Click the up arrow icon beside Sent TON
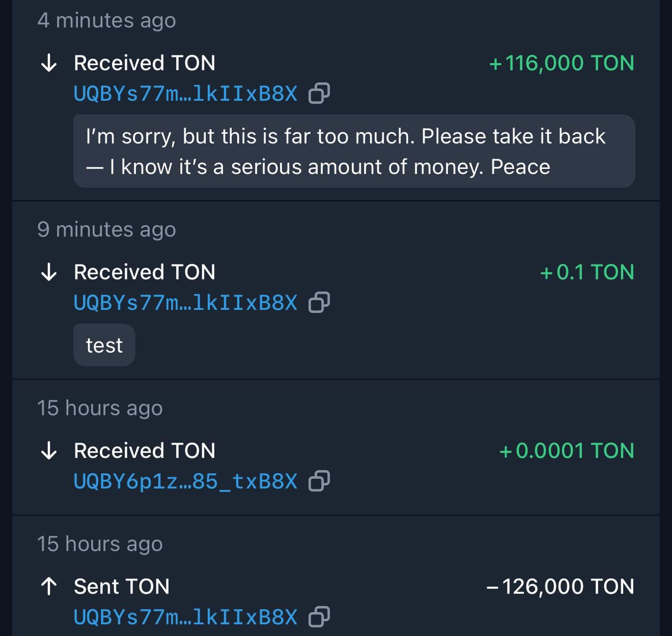This screenshot has height=636, width=672. [x=49, y=587]
